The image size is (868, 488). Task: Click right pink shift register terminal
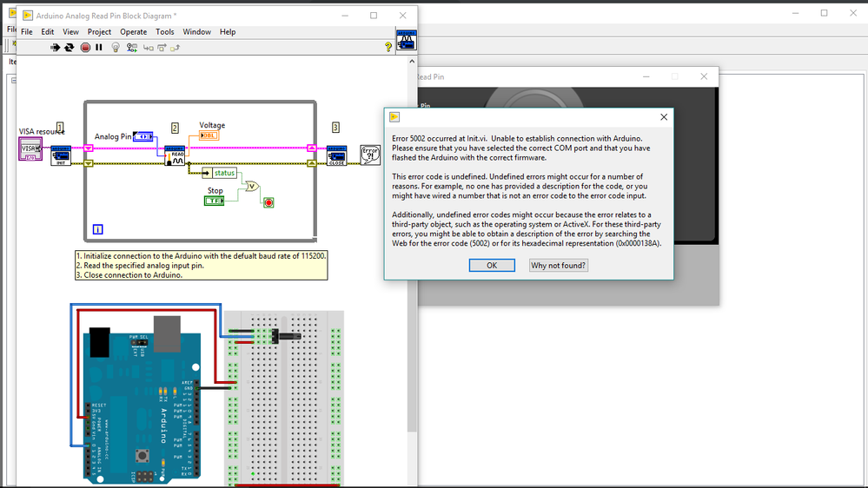coord(312,148)
